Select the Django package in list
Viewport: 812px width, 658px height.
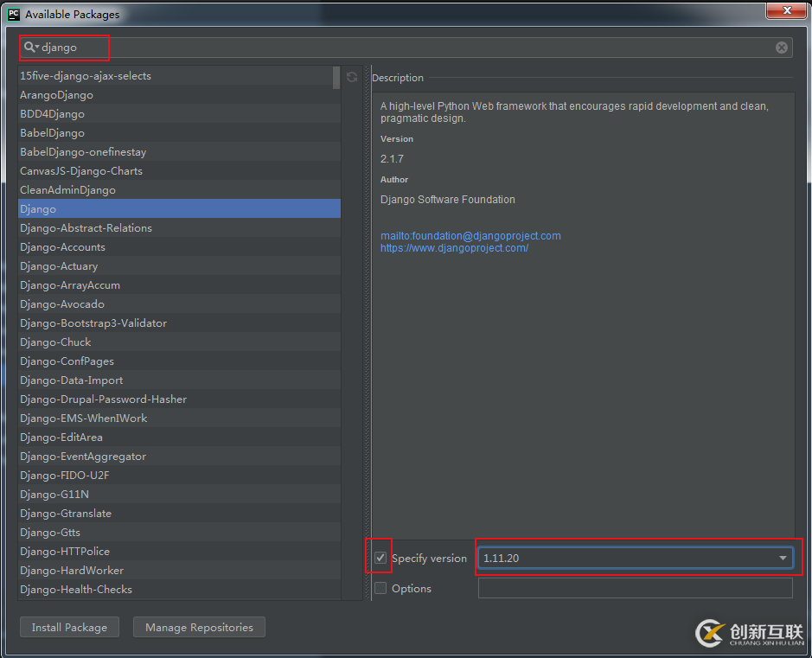[x=38, y=209]
